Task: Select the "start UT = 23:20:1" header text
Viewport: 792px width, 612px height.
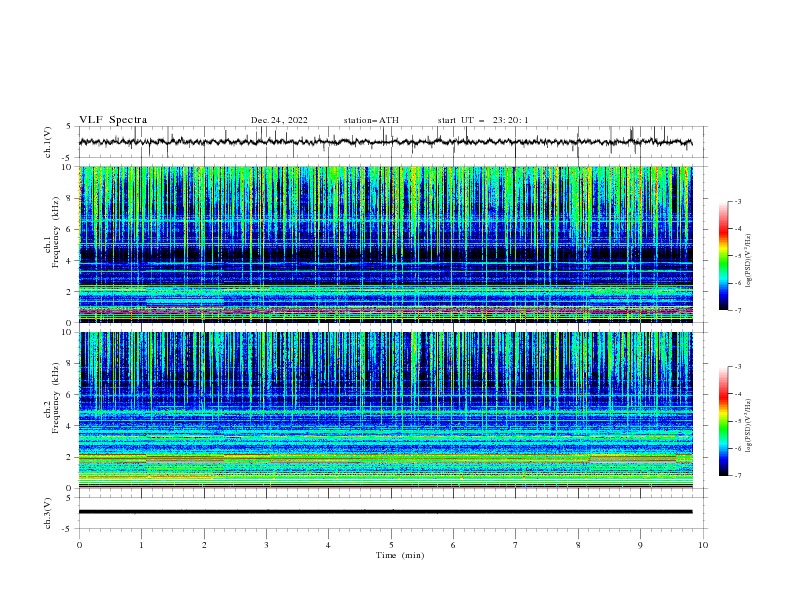Action: (x=483, y=120)
